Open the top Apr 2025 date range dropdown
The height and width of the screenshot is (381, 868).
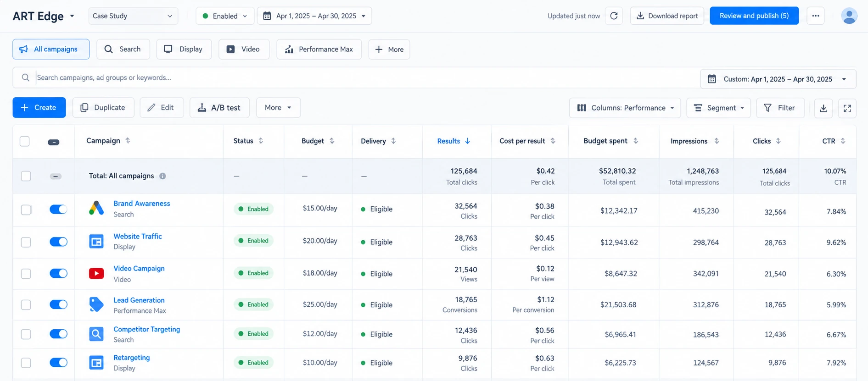coord(314,16)
